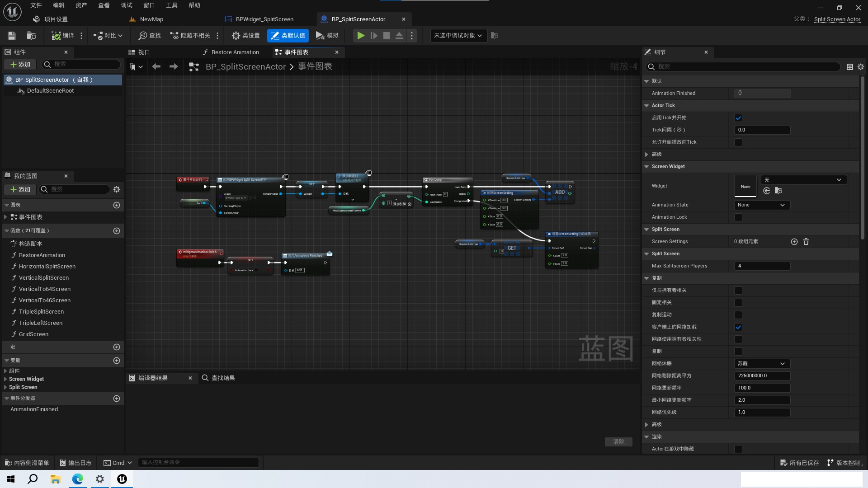This screenshot has height=488, width=868.
Task: Click the Browse to asset icon
Action: click(x=31, y=36)
